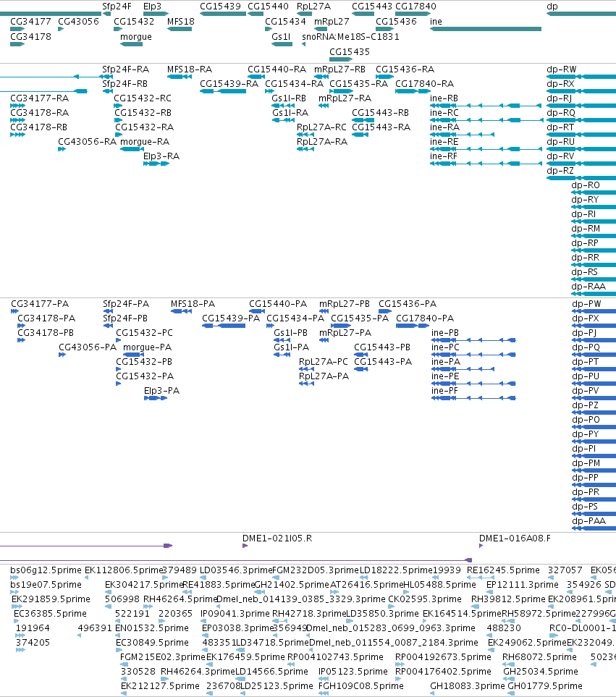Click the Gs1l-PA protein label
Viewport: 616px width, 697px height.
(292, 347)
